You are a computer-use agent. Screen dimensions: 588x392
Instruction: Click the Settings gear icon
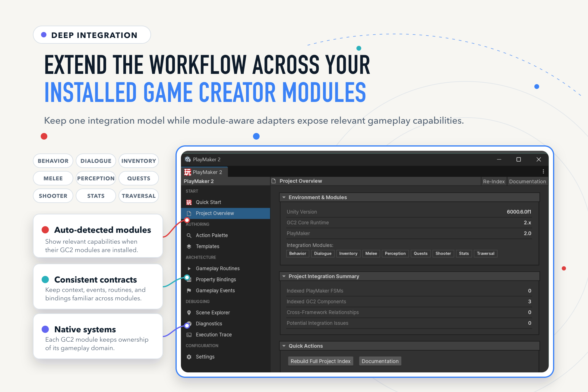[x=189, y=357]
